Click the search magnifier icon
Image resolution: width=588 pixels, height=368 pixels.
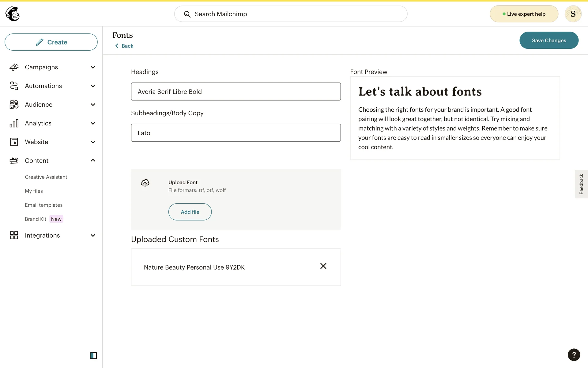coord(187,14)
